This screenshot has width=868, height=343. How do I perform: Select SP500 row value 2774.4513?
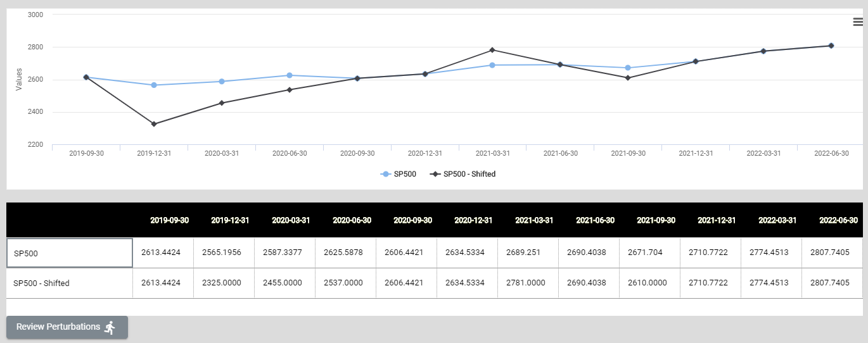pyautogui.click(x=771, y=253)
